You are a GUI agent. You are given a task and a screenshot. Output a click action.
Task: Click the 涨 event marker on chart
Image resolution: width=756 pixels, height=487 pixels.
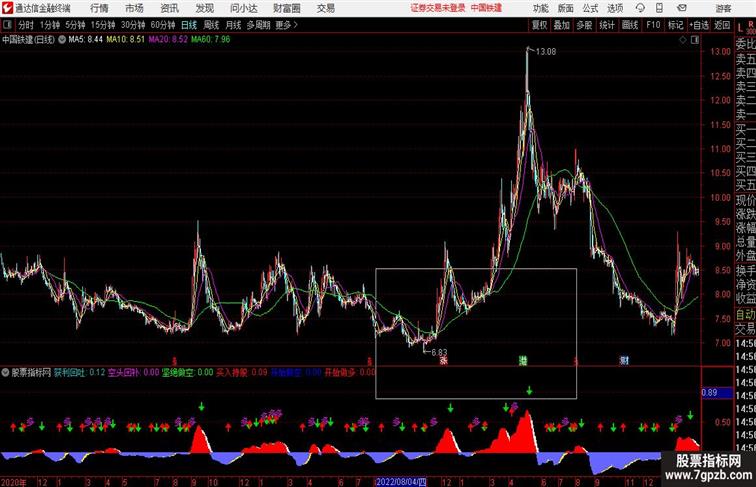point(444,360)
